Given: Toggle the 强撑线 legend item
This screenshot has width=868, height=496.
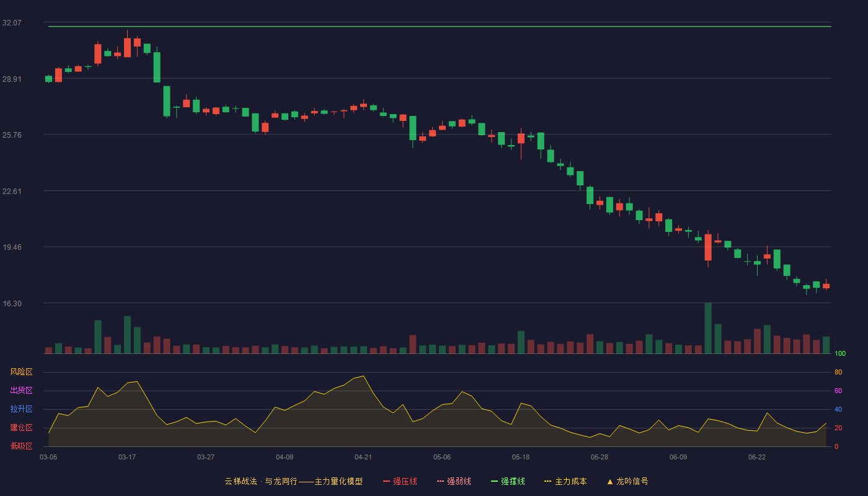Looking at the screenshot, I should tap(508, 481).
